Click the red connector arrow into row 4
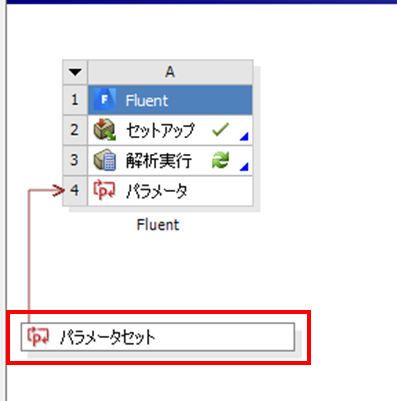Viewport: 397px width, 401px height. [59, 191]
